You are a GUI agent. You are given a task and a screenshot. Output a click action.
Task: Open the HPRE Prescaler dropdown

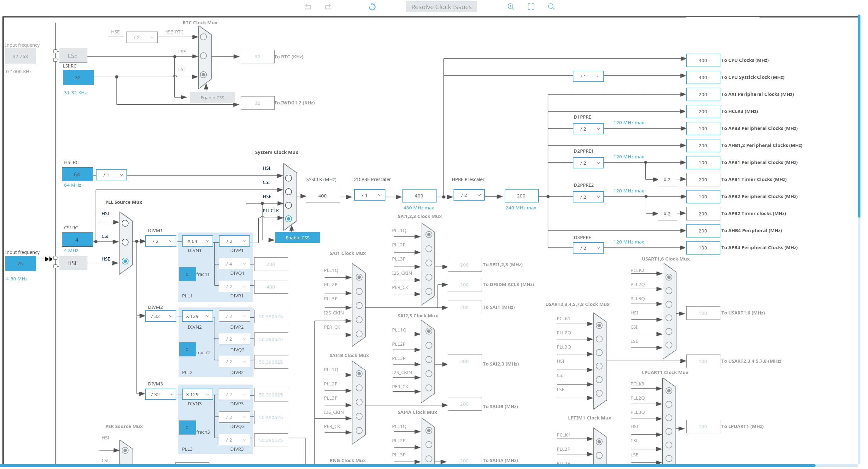pyautogui.click(x=469, y=195)
